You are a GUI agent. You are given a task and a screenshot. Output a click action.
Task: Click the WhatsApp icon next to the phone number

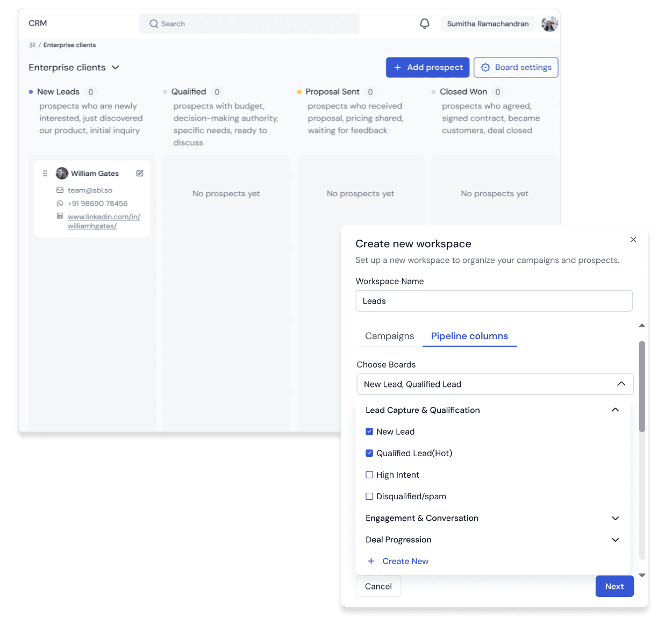click(60, 203)
